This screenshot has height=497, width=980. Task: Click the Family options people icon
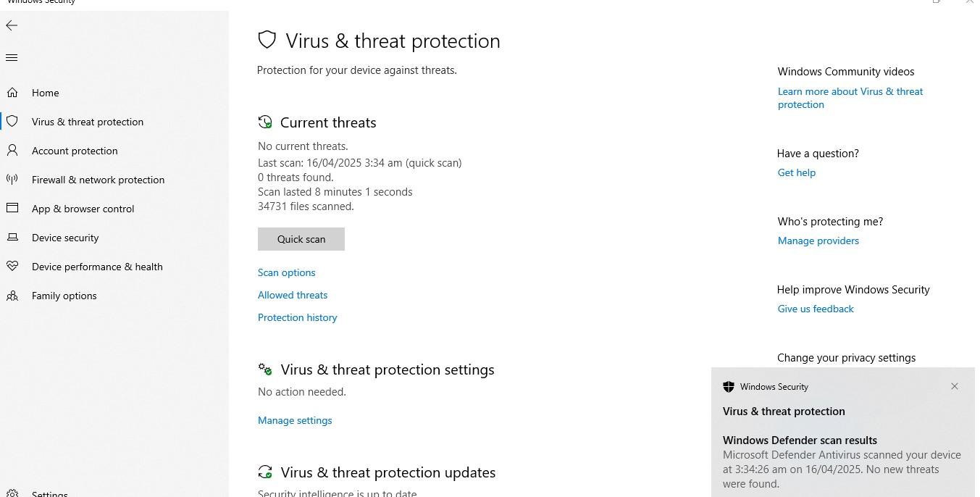(x=12, y=296)
